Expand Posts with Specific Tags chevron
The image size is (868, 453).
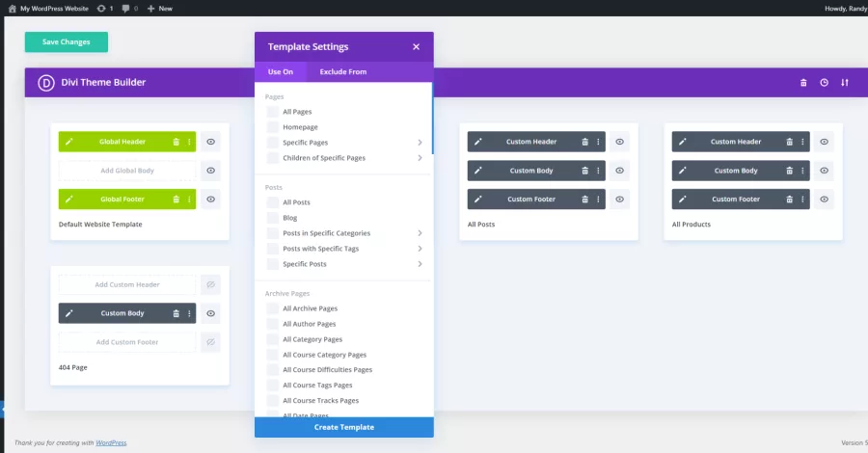pos(420,249)
